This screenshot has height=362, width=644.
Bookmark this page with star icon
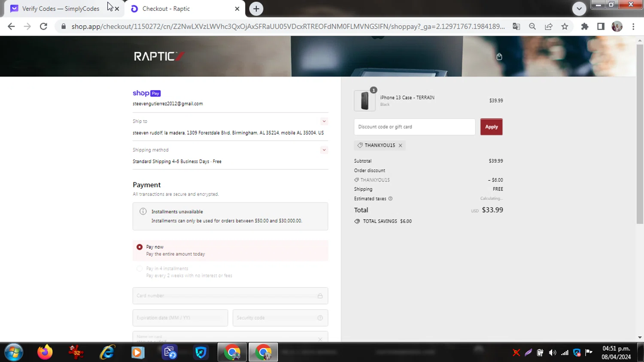pos(565,27)
